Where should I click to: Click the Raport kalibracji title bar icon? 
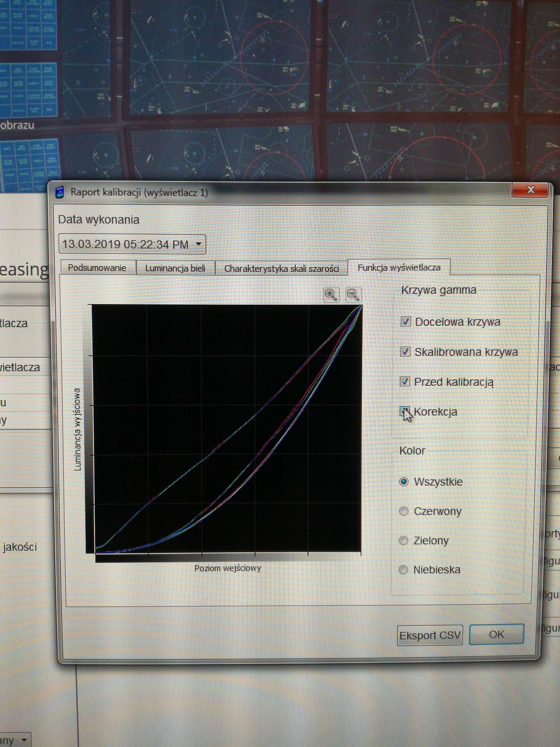pos(60,192)
